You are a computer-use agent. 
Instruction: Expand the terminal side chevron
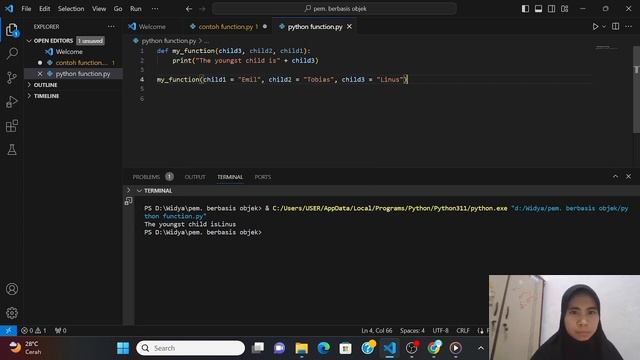coord(129,190)
